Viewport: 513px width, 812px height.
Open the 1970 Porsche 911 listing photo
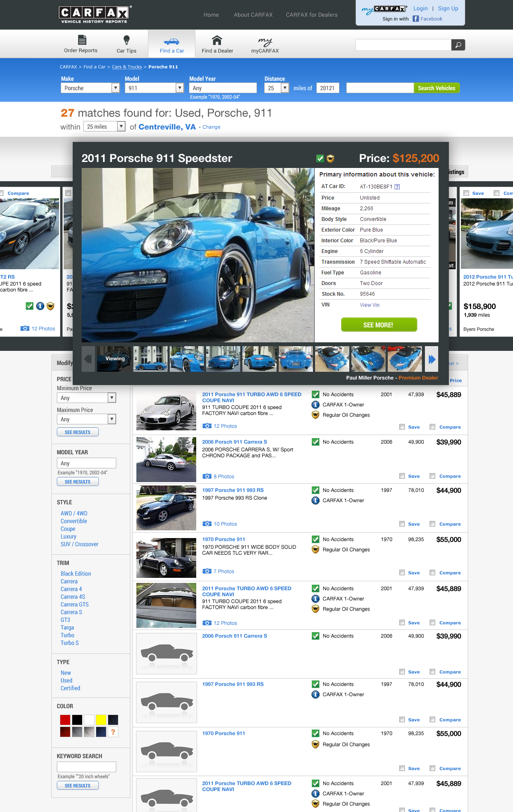point(166,558)
